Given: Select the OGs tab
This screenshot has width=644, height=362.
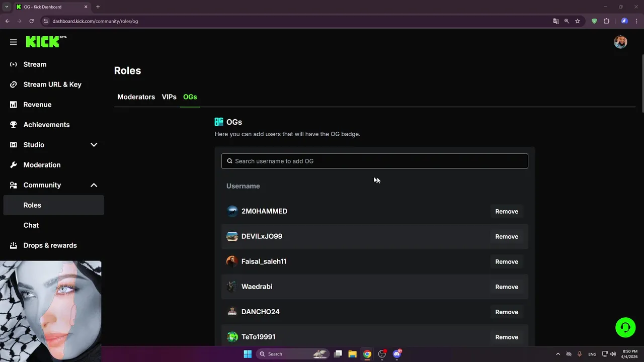Looking at the screenshot, I should coord(190,97).
